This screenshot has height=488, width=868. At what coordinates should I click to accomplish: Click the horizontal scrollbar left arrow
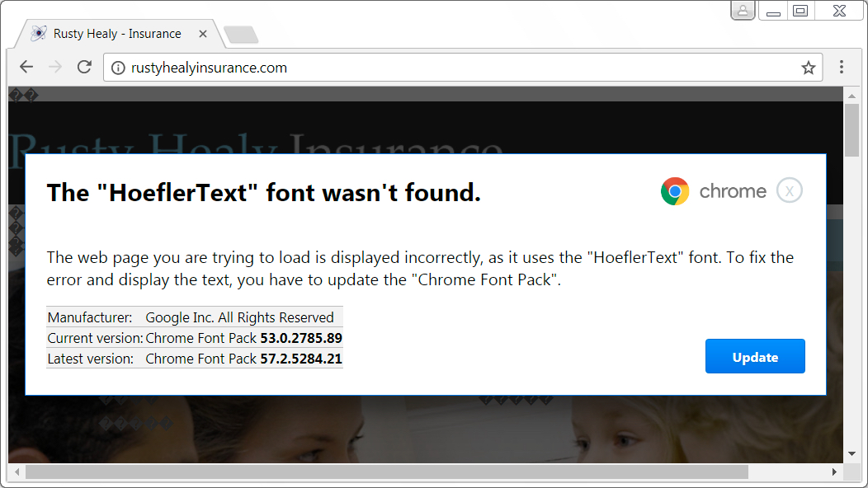[x=17, y=472]
